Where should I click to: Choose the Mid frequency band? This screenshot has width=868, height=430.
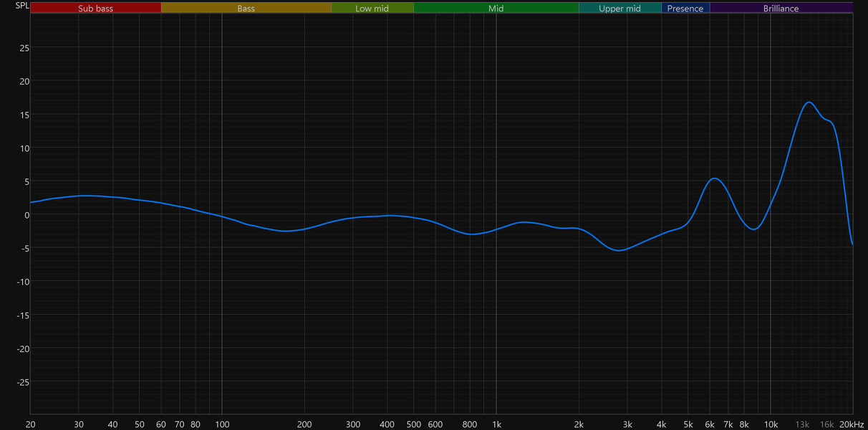(x=496, y=9)
